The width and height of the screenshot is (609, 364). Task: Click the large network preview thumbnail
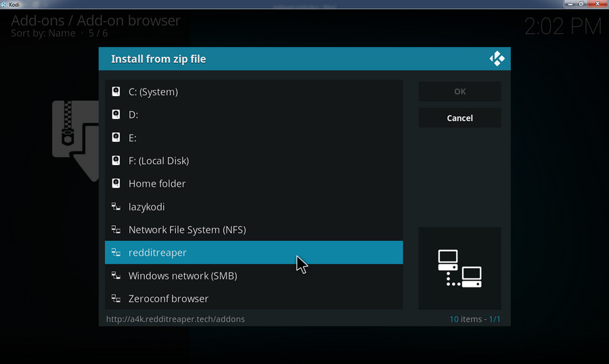coord(459,269)
